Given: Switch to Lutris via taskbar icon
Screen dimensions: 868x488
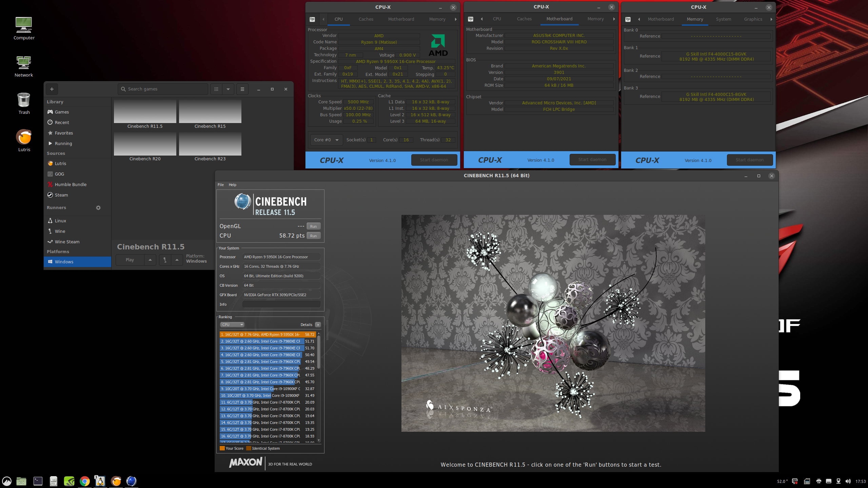Looking at the screenshot, I should pyautogui.click(x=116, y=481).
